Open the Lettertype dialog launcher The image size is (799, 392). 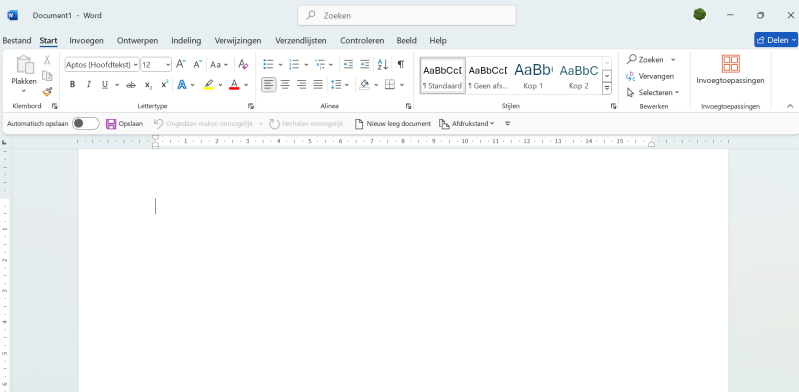(x=251, y=106)
